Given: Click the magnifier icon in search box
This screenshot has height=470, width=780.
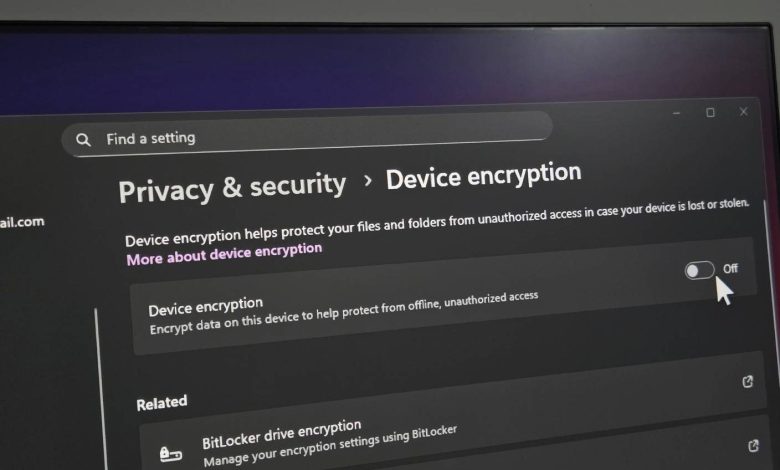Looking at the screenshot, I should tap(83, 140).
